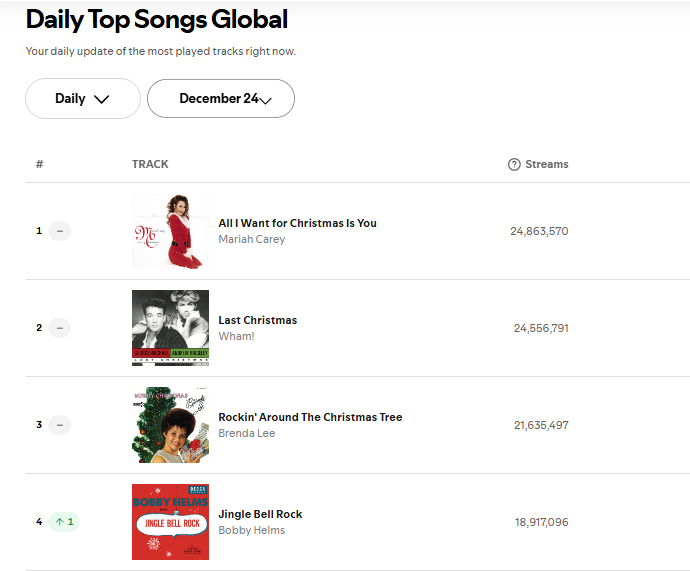Screen dimensions: 690x571
Task: Open the Jingle Bell Rock track title
Action: point(260,514)
